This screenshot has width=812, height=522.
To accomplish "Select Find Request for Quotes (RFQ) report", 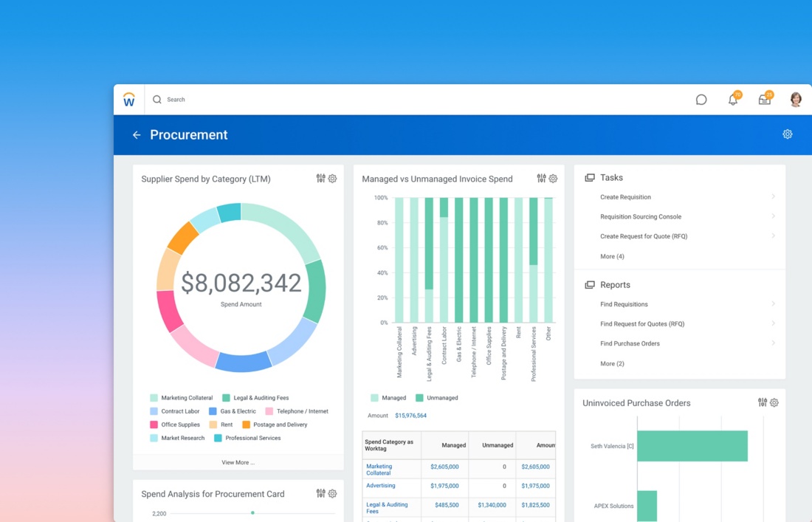I will point(641,324).
